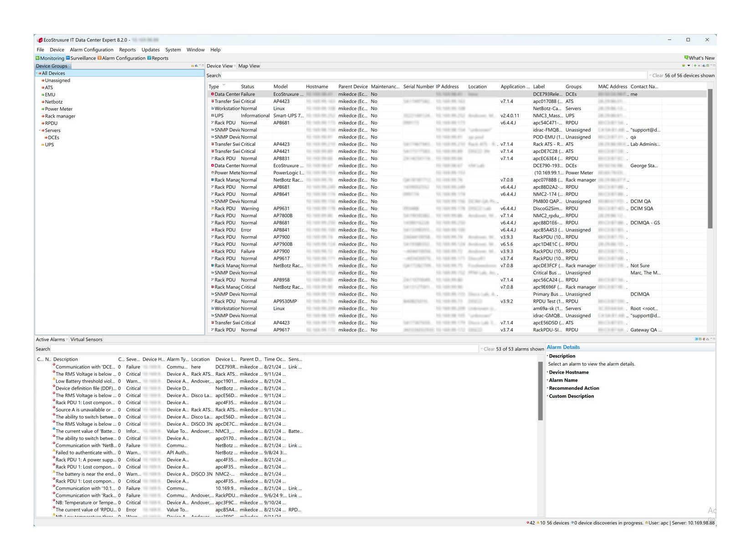The height and width of the screenshot is (560, 750).
Task: Click green plus add device icon
Action: 695,66
